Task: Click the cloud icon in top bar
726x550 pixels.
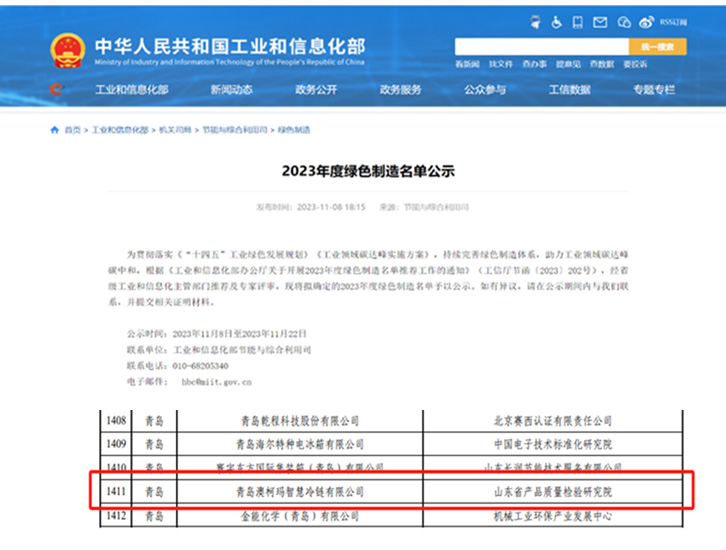Action: [625, 22]
